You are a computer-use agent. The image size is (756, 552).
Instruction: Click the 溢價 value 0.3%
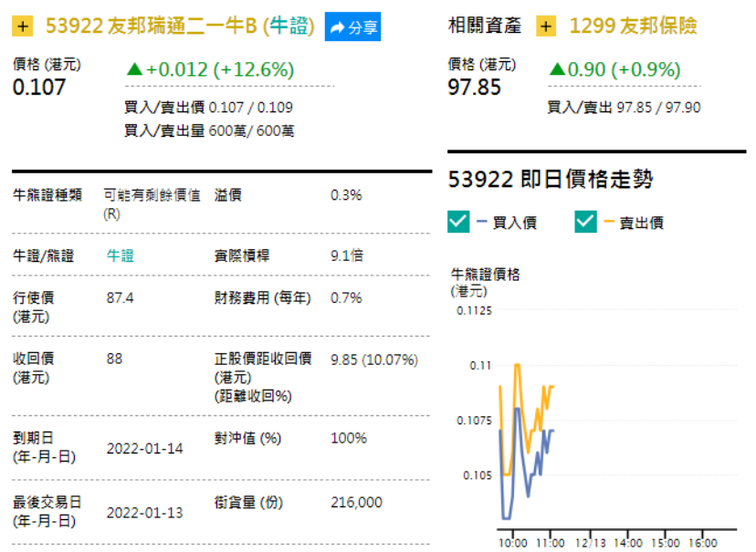(x=346, y=195)
